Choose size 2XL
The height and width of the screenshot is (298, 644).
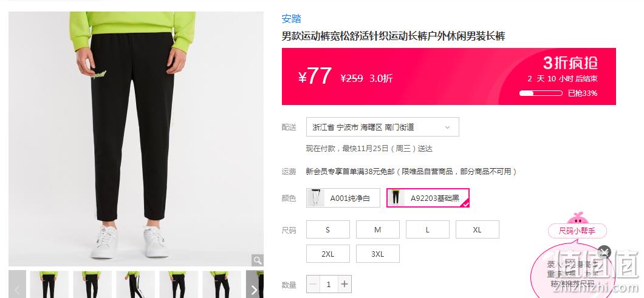327,254
